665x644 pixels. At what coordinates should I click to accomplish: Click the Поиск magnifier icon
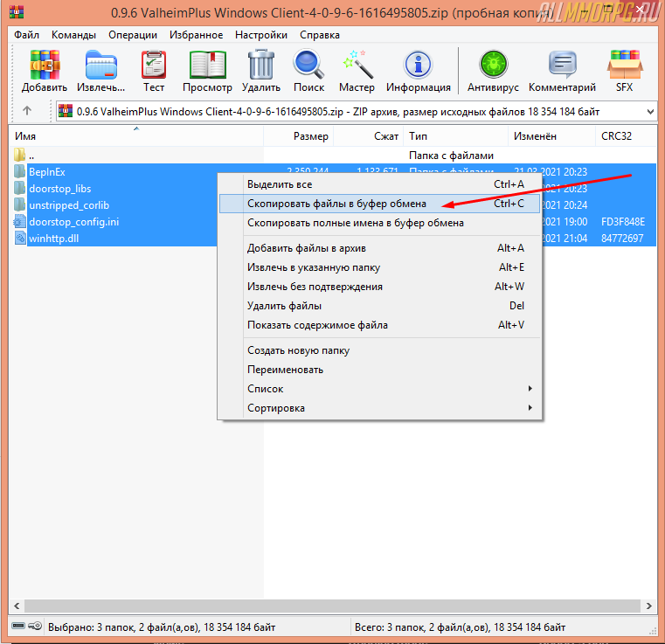pyautogui.click(x=308, y=65)
